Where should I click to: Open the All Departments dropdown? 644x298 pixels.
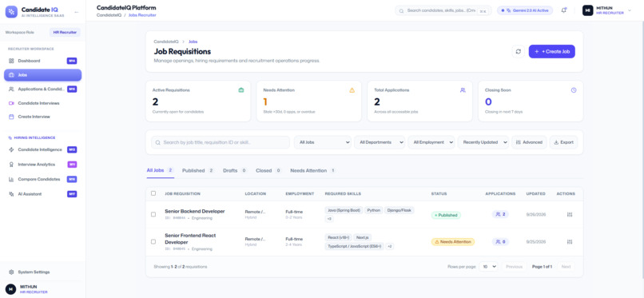click(x=380, y=142)
